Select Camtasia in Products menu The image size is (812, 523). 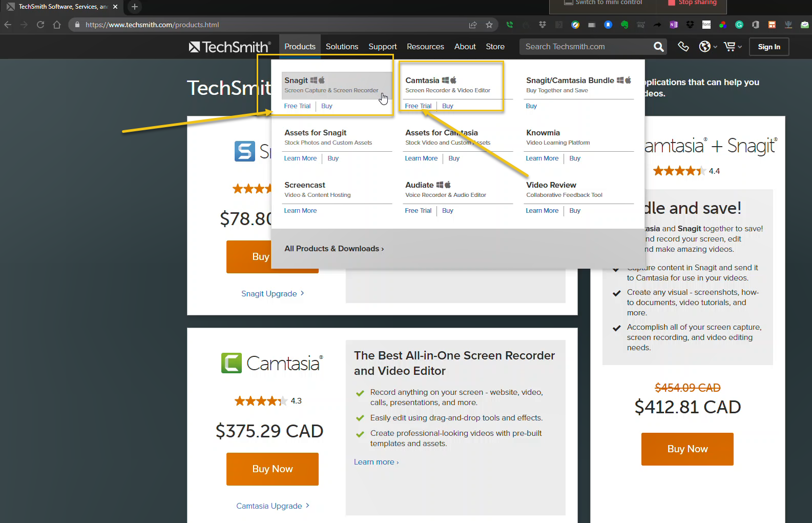coord(457,85)
